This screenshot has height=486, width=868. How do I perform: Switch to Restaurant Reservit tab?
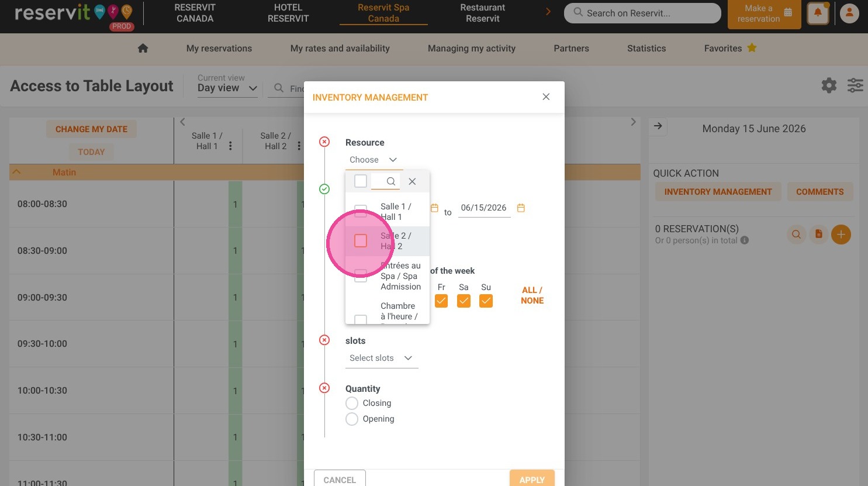coord(483,13)
